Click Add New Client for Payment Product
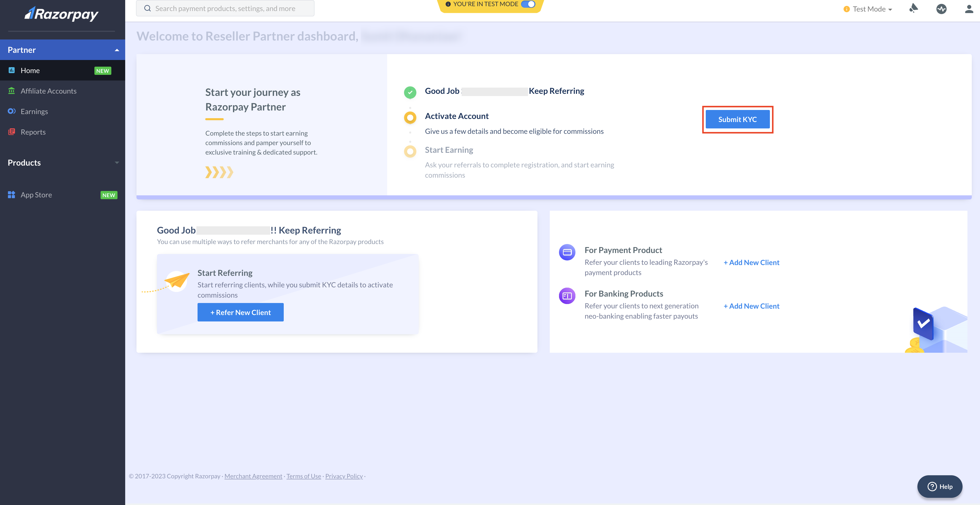 point(751,263)
